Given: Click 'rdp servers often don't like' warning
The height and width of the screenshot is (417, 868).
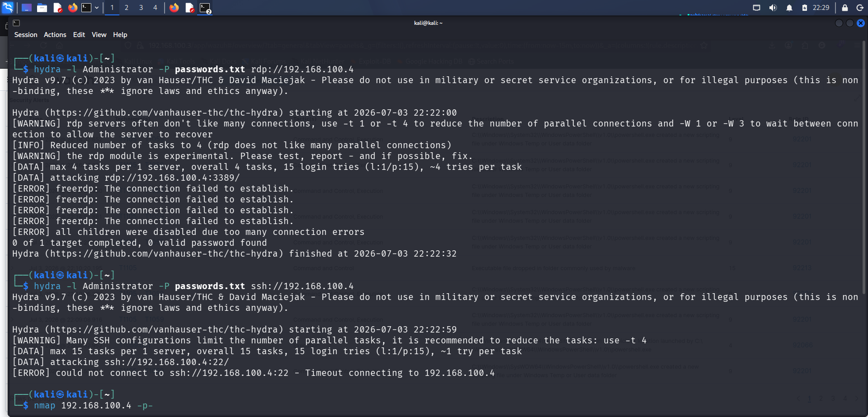Looking at the screenshot, I should pos(435,129).
